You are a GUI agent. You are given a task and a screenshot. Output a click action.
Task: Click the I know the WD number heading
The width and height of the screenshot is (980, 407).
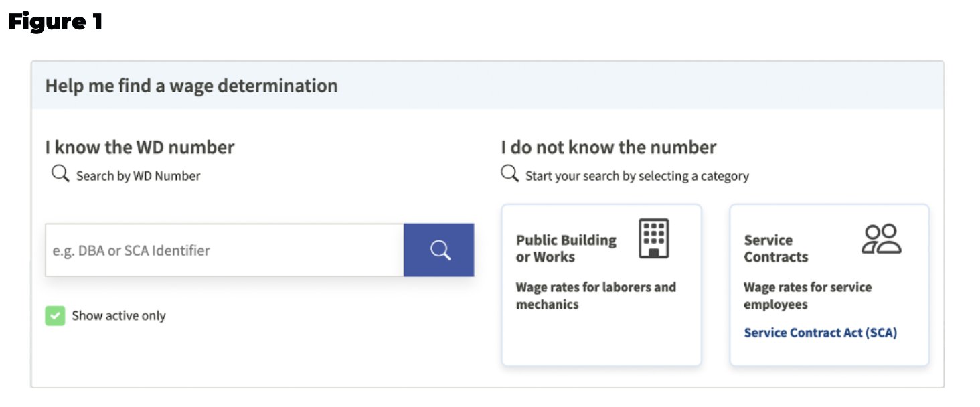click(x=140, y=147)
